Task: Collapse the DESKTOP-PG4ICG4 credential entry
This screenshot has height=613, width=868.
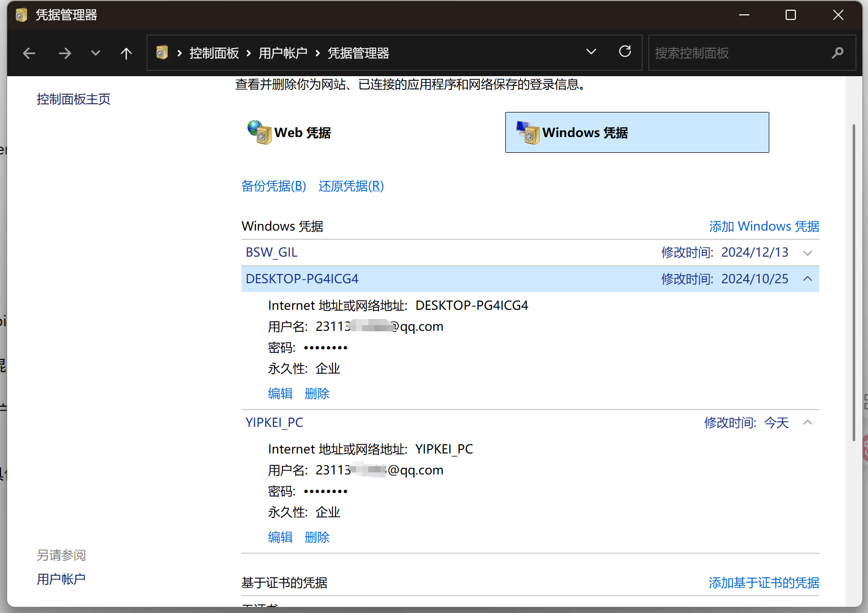Action: click(x=807, y=279)
